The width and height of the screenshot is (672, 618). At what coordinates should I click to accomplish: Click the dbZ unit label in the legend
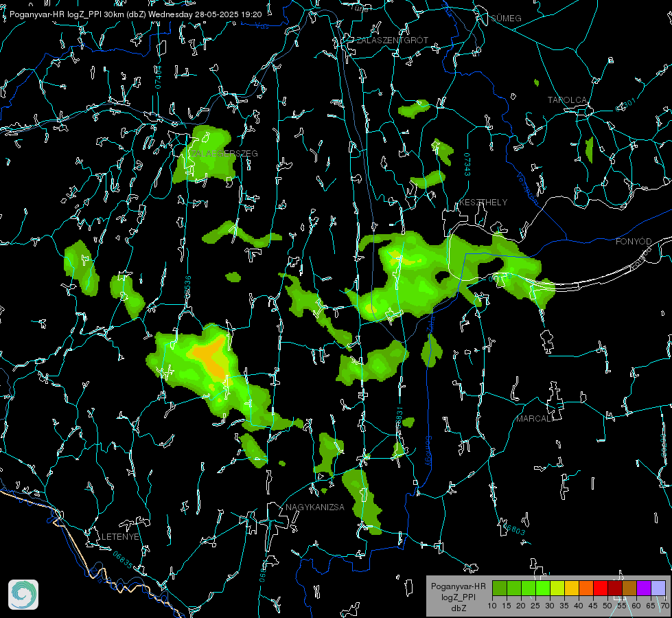(x=458, y=608)
